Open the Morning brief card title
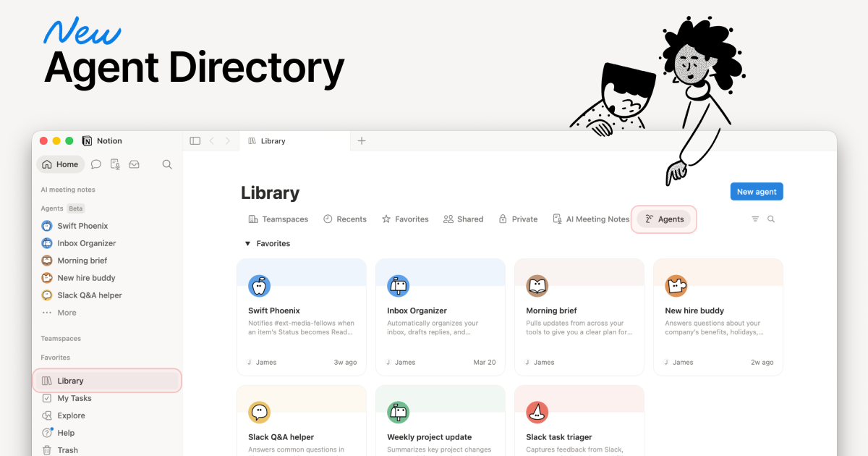The height and width of the screenshot is (456, 868). (x=551, y=311)
